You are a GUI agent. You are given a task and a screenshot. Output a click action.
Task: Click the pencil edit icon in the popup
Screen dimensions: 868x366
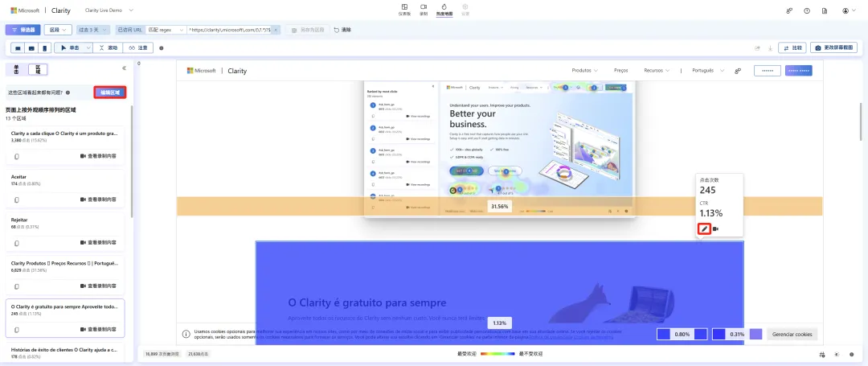coord(704,228)
